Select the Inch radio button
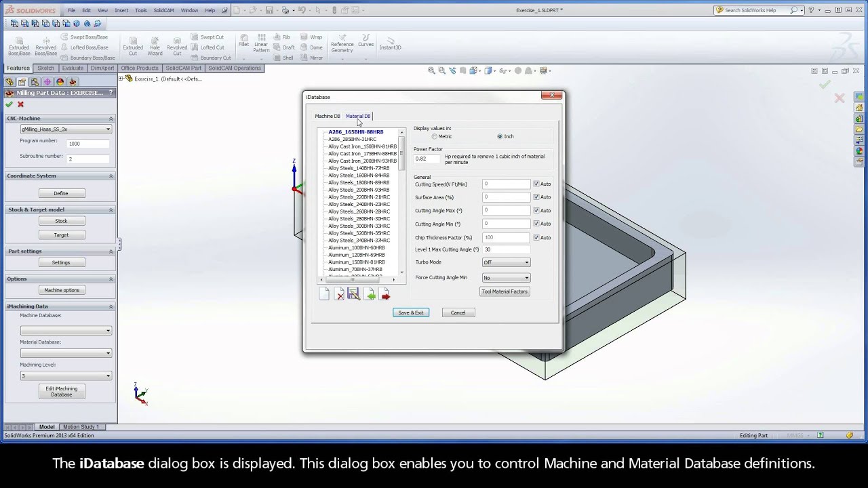The width and height of the screenshot is (868, 488). (x=500, y=136)
